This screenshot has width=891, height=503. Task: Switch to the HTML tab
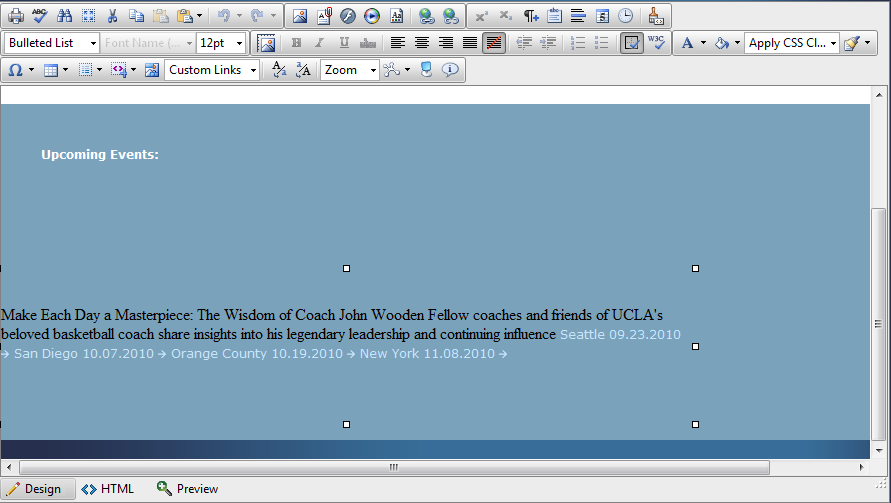pyautogui.click(x=108, y=489)
